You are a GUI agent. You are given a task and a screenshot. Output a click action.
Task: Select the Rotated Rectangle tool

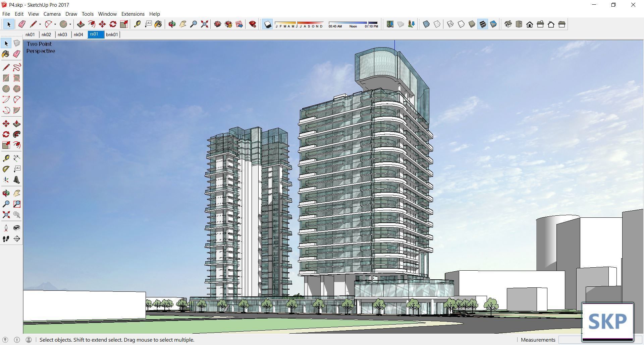17,78
